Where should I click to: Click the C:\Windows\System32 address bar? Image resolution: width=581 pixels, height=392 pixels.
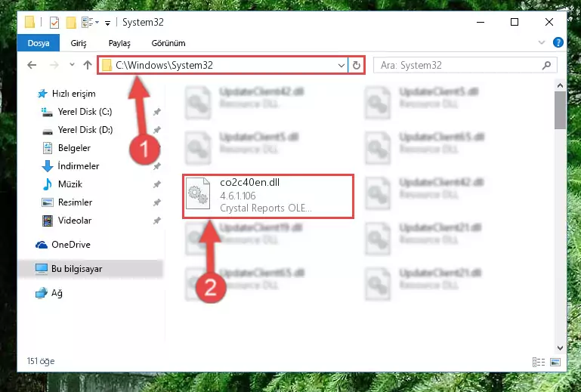222,65
